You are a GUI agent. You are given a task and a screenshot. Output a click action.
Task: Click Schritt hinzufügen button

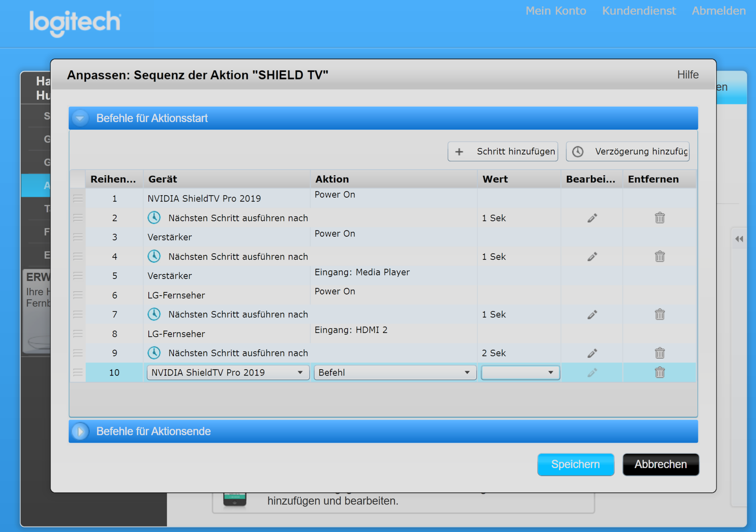pos(503,152)
